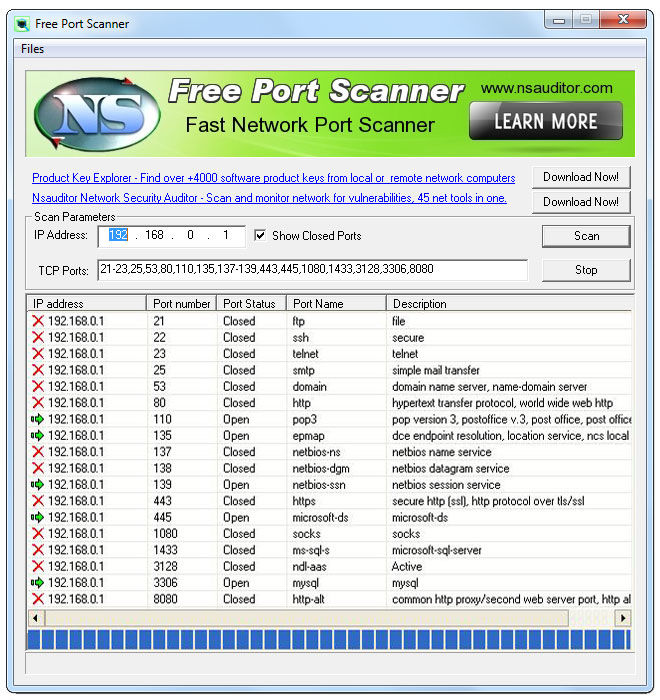Click the Stop button
This screenshot has width=660, height=700.
(x=586, y=270)
